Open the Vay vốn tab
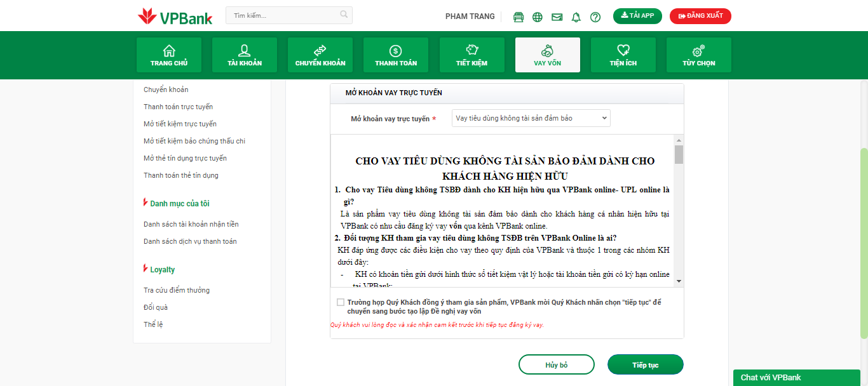This screenshot has height=386, width=868. pyautogui.click(x=548, y=55)
